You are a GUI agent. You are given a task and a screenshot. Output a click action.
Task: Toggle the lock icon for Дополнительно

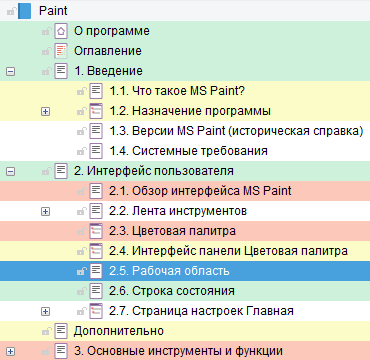(x=47, y=331)
